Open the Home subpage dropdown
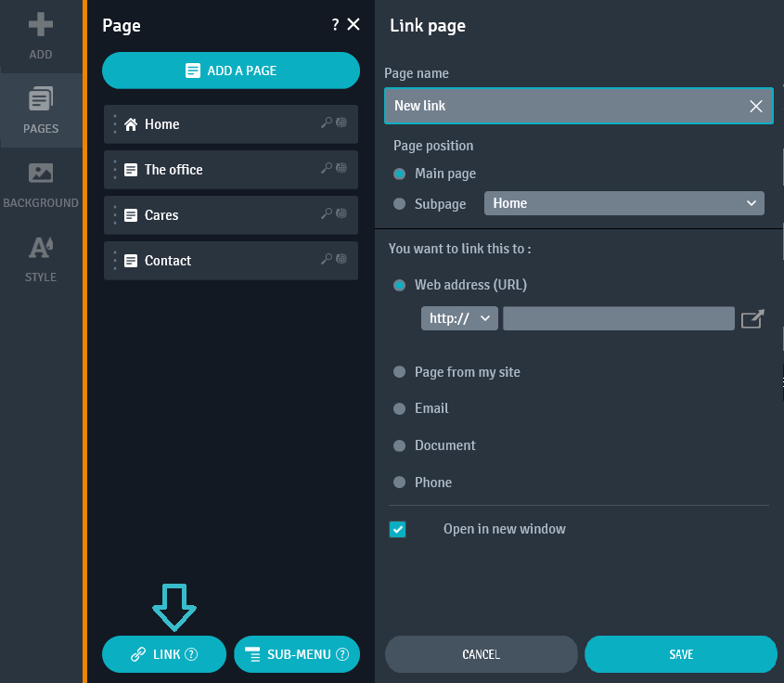 pyautogui.click(x=623, y=202)
